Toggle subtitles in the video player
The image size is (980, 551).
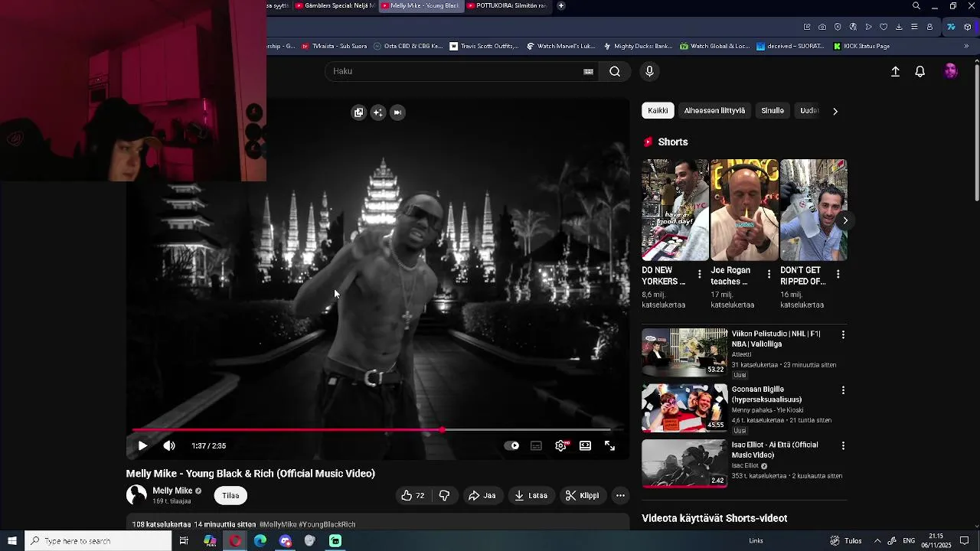point(537,445)
